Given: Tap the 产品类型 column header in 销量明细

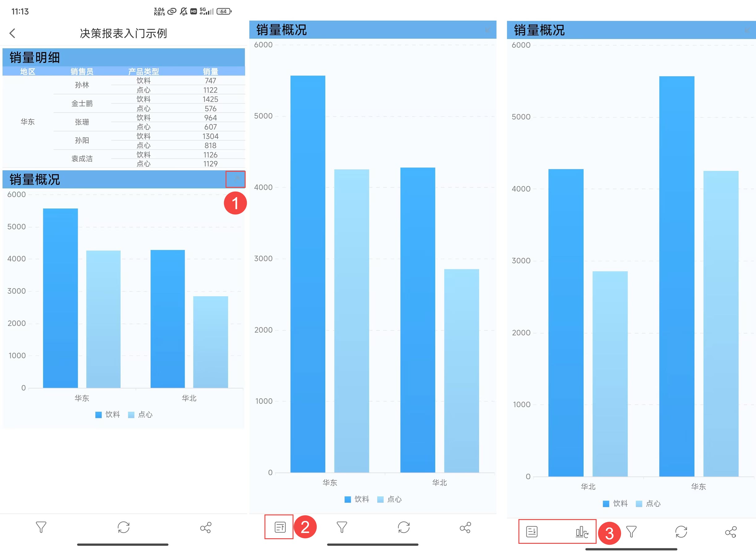Looking at the screenshot, I should pos(143,71).
